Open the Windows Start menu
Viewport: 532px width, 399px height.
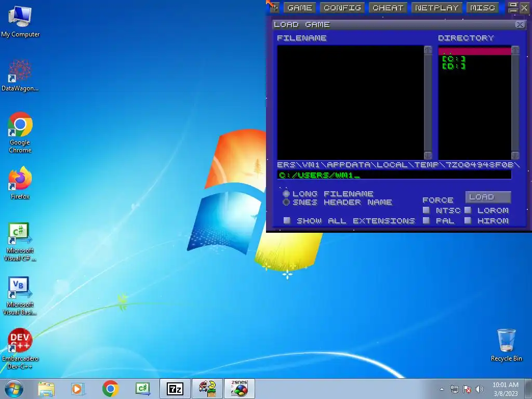click(14, 389)
